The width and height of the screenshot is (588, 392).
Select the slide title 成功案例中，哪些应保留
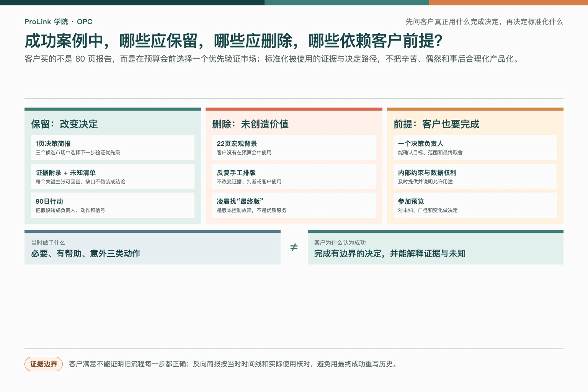tap(234, 41)
